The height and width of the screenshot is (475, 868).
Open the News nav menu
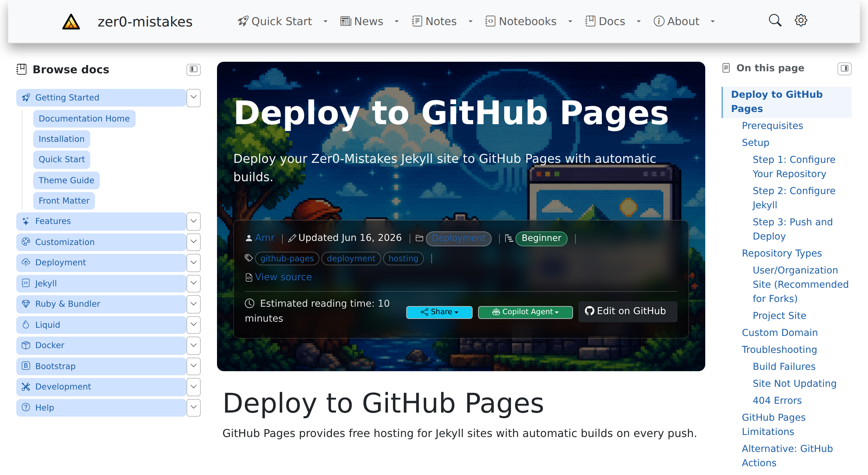click(362, 21)
